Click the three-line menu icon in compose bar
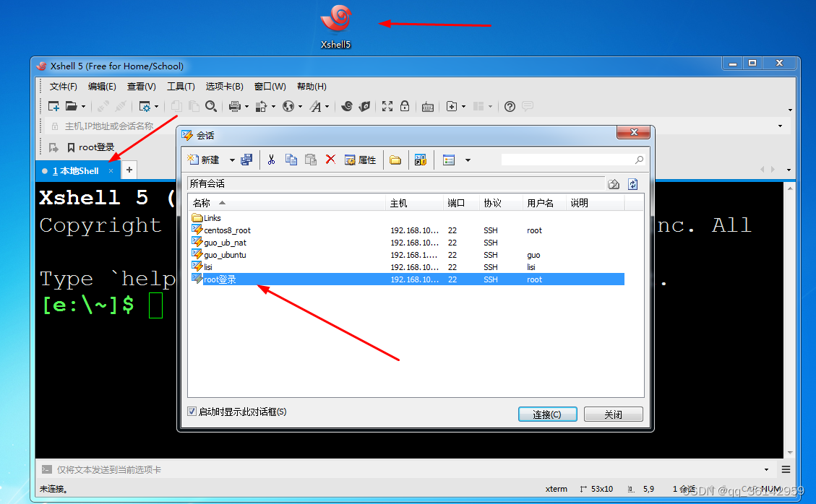Viewport: 816px width, 504px height. [786, 469]
